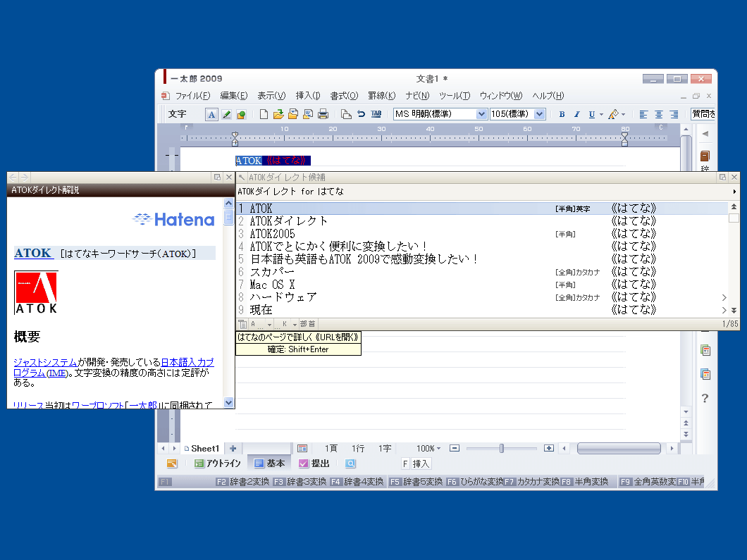Click the undo arrow icon

click(x=361, y=114)
